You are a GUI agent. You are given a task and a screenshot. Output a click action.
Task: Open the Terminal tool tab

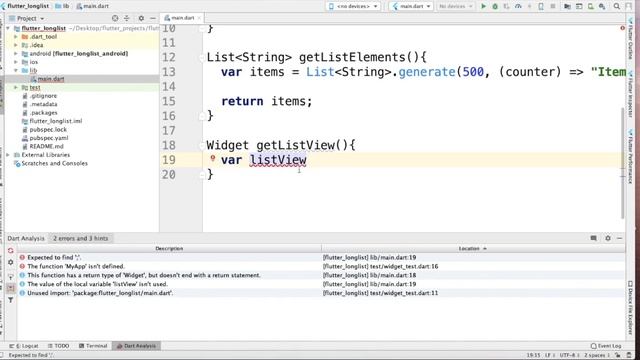tap(93, 346)
